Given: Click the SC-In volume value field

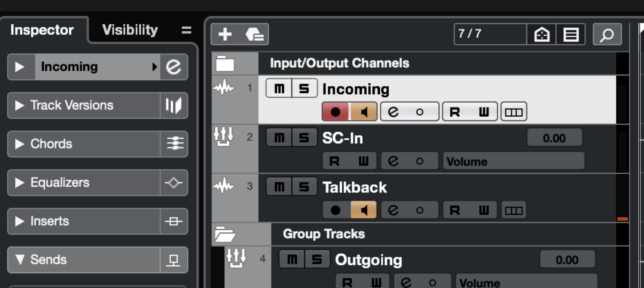Looking at the screenshot, I should point(554,138).
